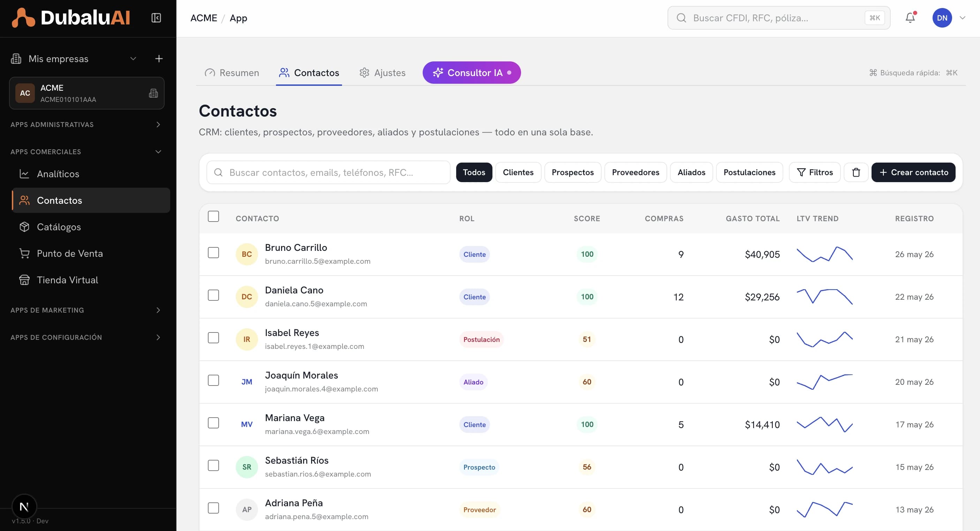
Task: Filter contacts by Clientes
Action: click(x=518, y=172)
